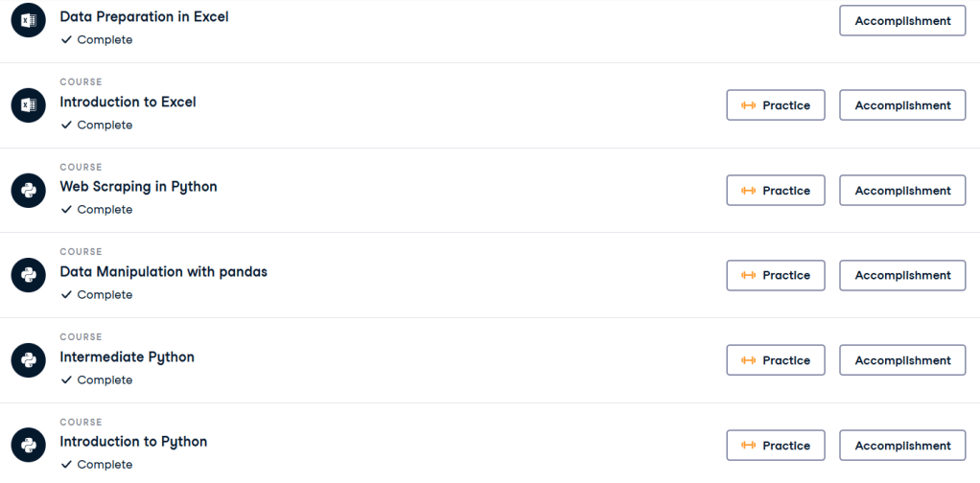The image size is (980, 483).
Task: Click Excel icon beside Introduction to Excel
Action: pos(29,105)
